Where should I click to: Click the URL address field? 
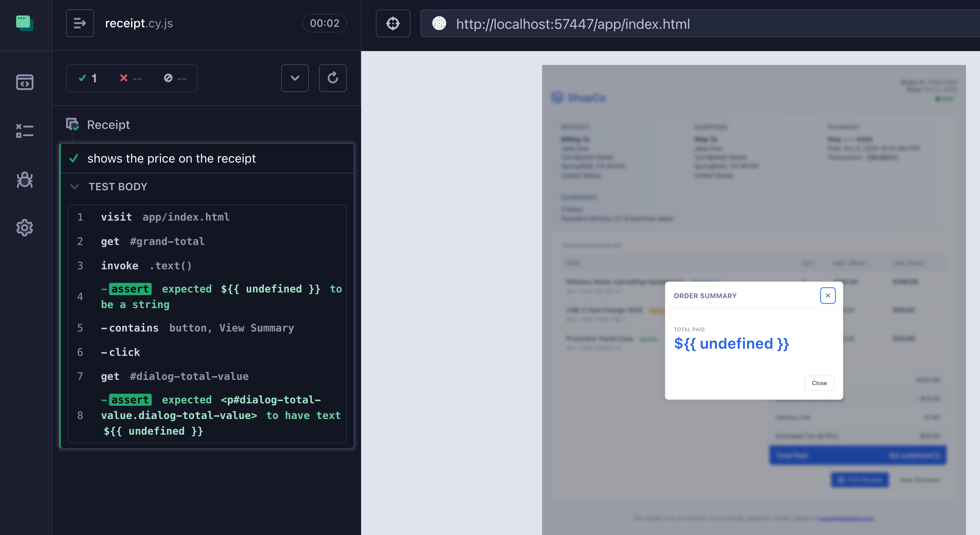pyautogui.click(x=572, y=24)
